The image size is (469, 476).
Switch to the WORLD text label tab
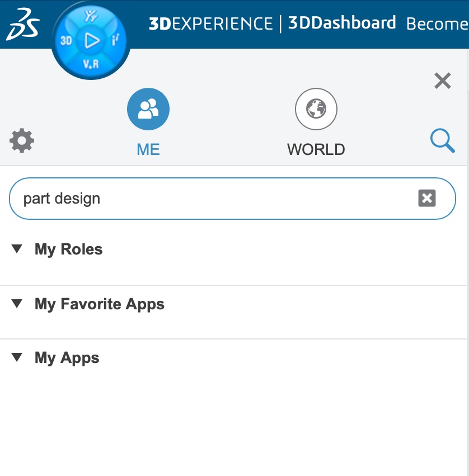(316, 149)
